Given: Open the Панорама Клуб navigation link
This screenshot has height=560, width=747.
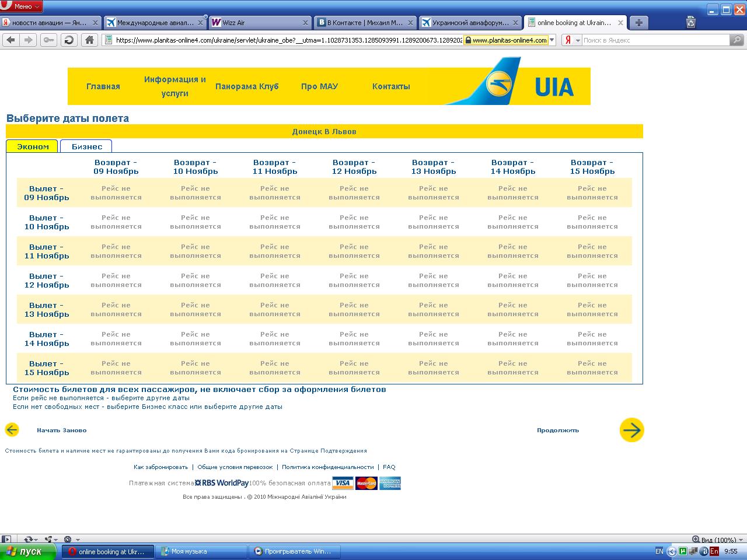Looking at the screenshot, I should (x=247, y=86).
